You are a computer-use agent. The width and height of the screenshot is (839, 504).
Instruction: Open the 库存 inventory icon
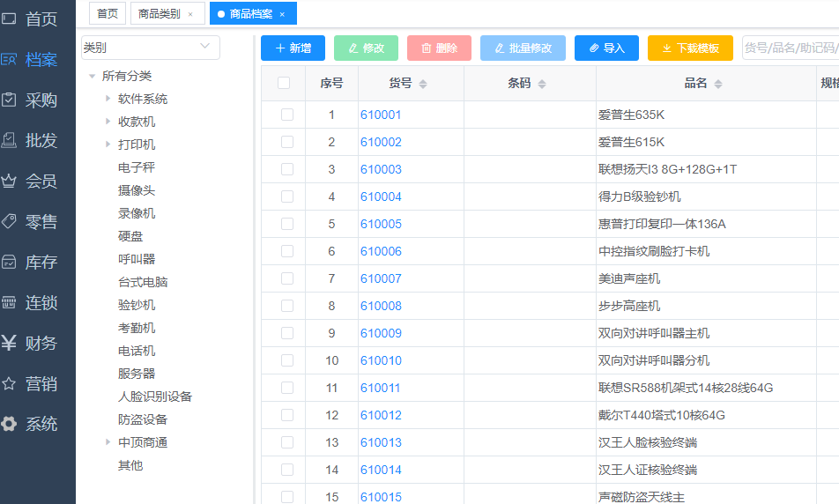tap(10, 262)
